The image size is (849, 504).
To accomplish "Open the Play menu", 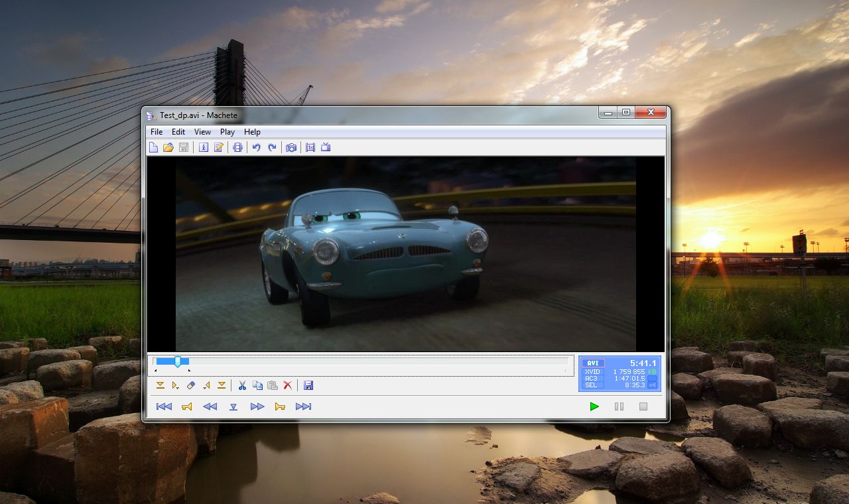I will pos(227,132).
